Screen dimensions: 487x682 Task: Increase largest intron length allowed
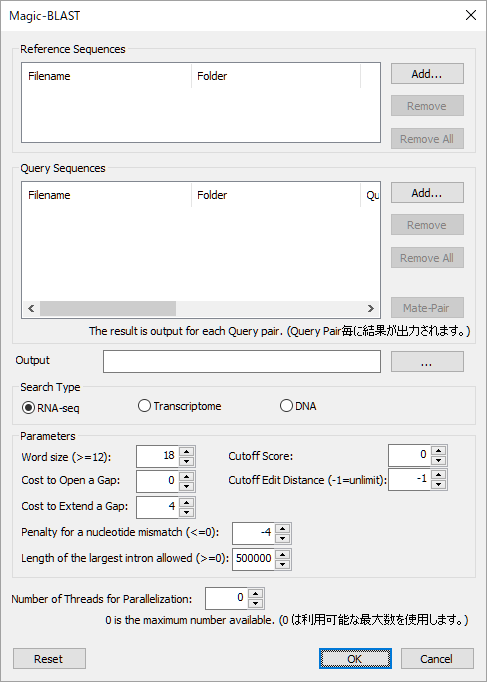point(283,555)
